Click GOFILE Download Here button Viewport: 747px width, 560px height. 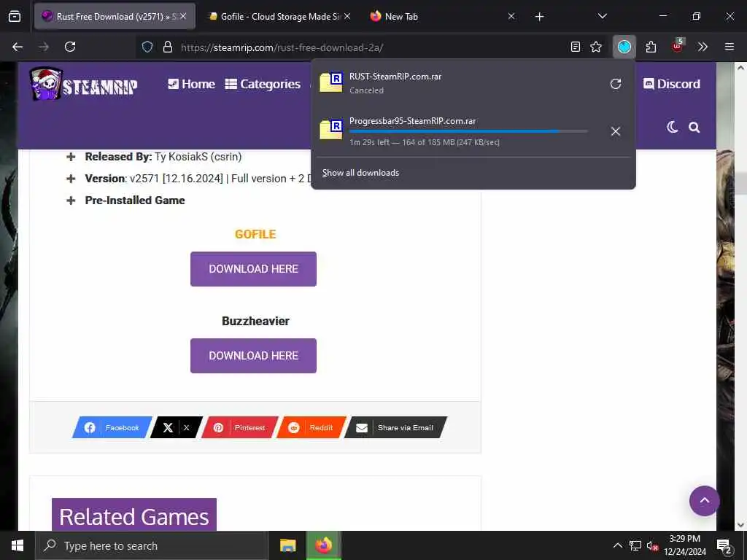(x=253, y=269)
